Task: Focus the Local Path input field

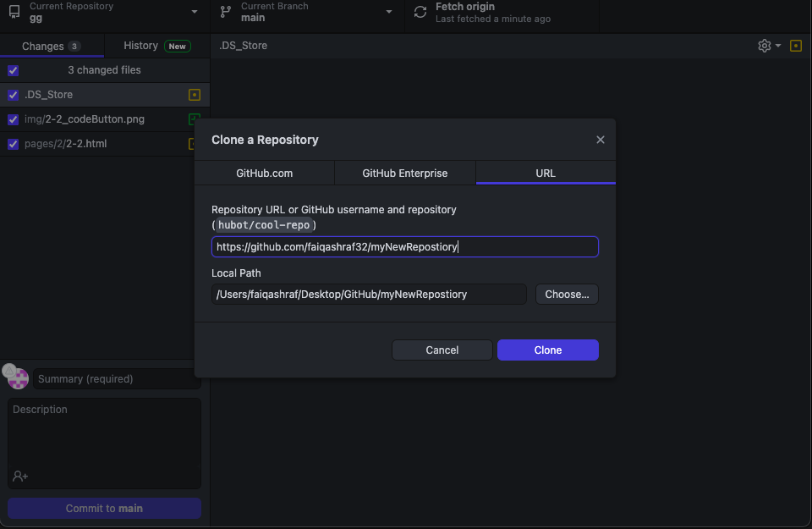Action: point(369,295)
